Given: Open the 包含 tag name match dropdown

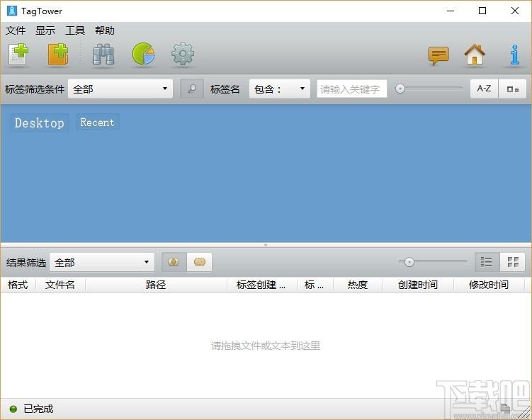Looking at the screenshot, I should pyautogui.click(x=279, y=89).
